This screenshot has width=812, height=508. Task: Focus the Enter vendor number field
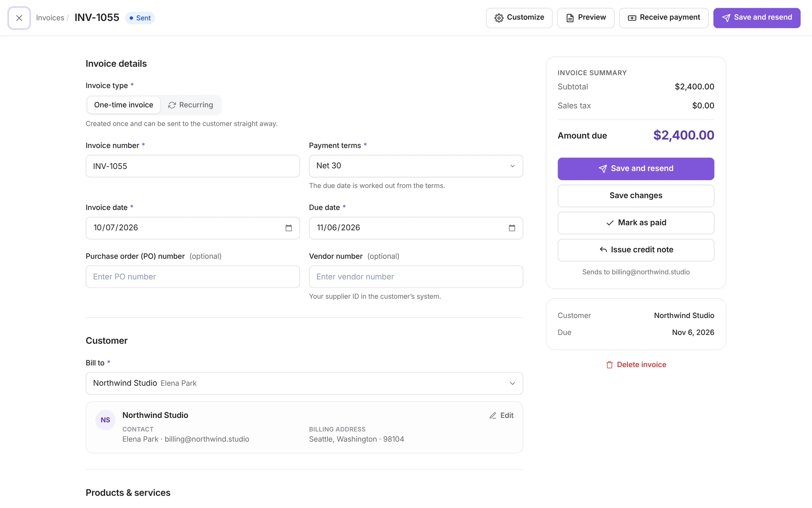coord(416,277)
